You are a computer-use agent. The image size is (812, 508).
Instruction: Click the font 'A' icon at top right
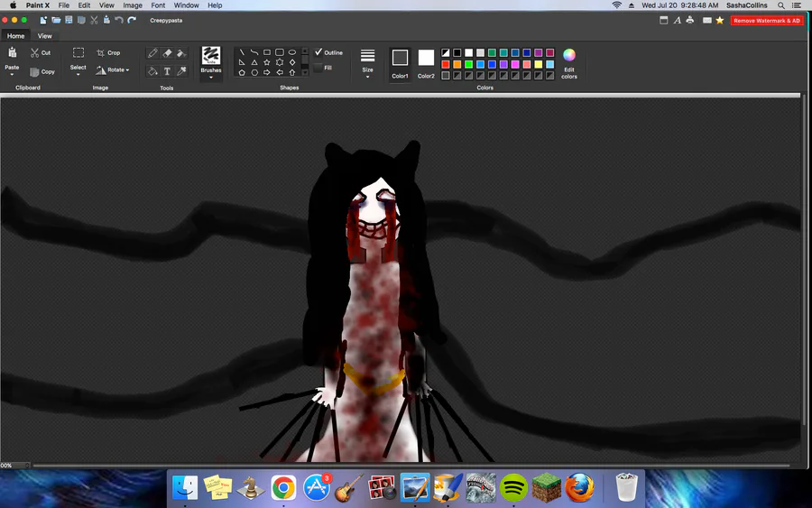(x=677, y=20)
